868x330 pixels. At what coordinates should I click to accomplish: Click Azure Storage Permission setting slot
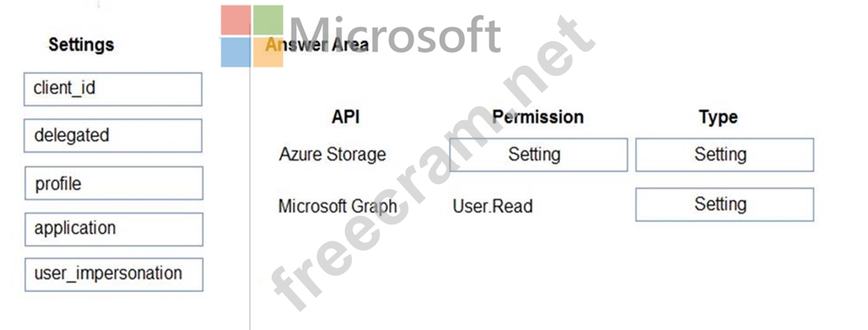point(538,155)
